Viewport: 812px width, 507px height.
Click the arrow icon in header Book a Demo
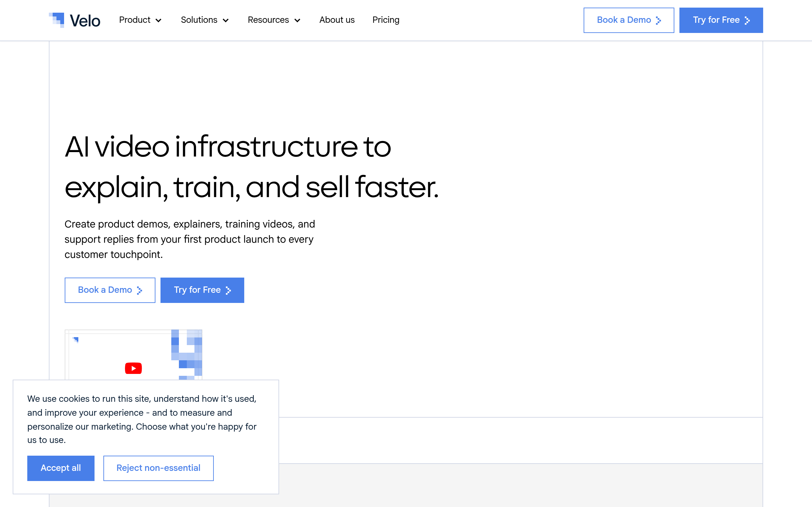point(658,21)
